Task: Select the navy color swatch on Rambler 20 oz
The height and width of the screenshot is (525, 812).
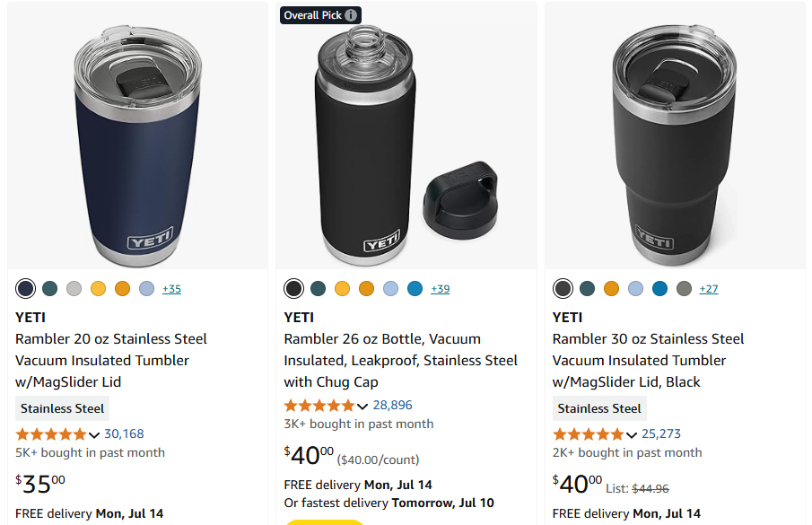Action: pyautogui.click(x=25, y=288)
